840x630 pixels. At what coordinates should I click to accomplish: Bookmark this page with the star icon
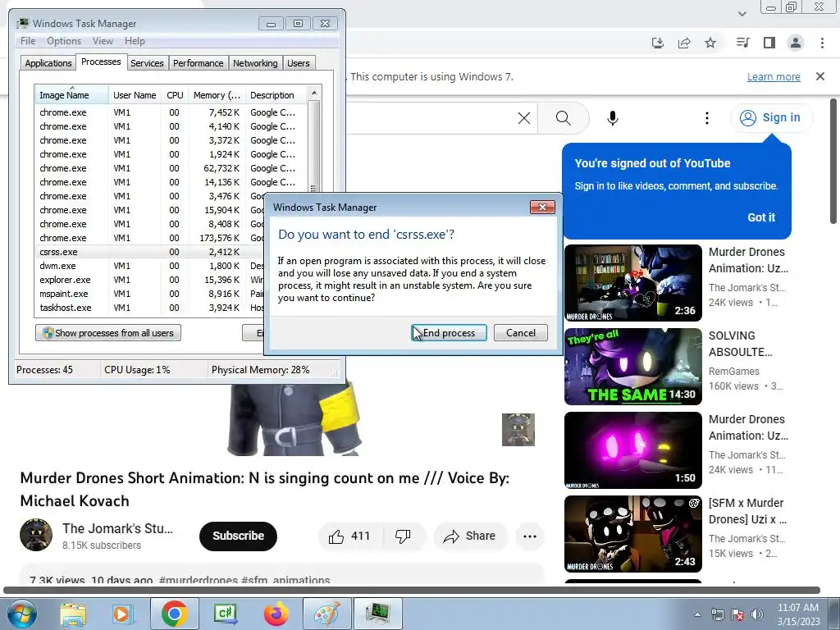tap(710, 43)
